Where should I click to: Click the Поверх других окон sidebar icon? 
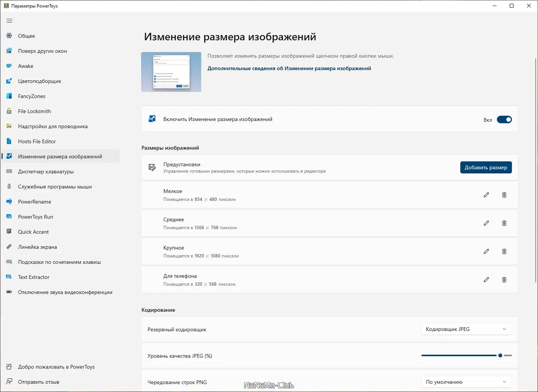9,51
